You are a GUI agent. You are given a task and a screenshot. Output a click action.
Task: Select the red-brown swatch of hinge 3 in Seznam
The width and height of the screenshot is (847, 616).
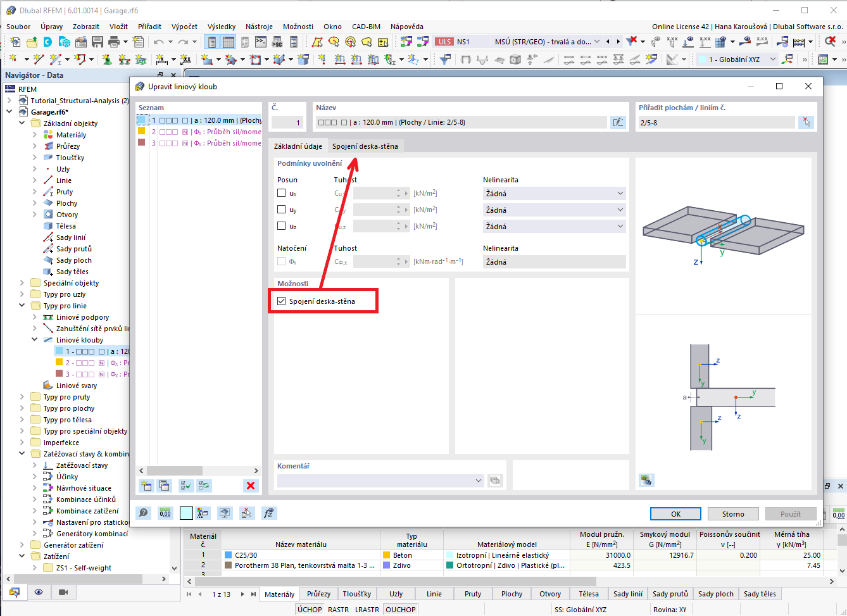(x=142, y=143)
